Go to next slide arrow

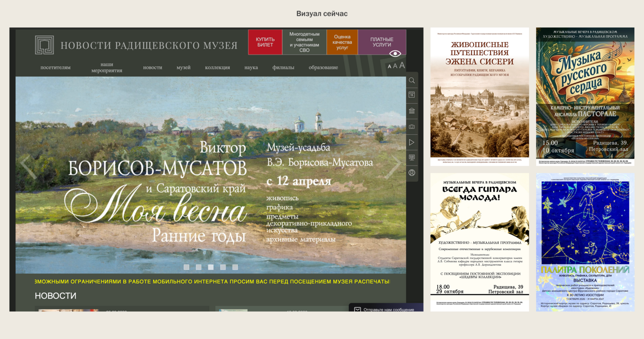[x=394, y=167]
